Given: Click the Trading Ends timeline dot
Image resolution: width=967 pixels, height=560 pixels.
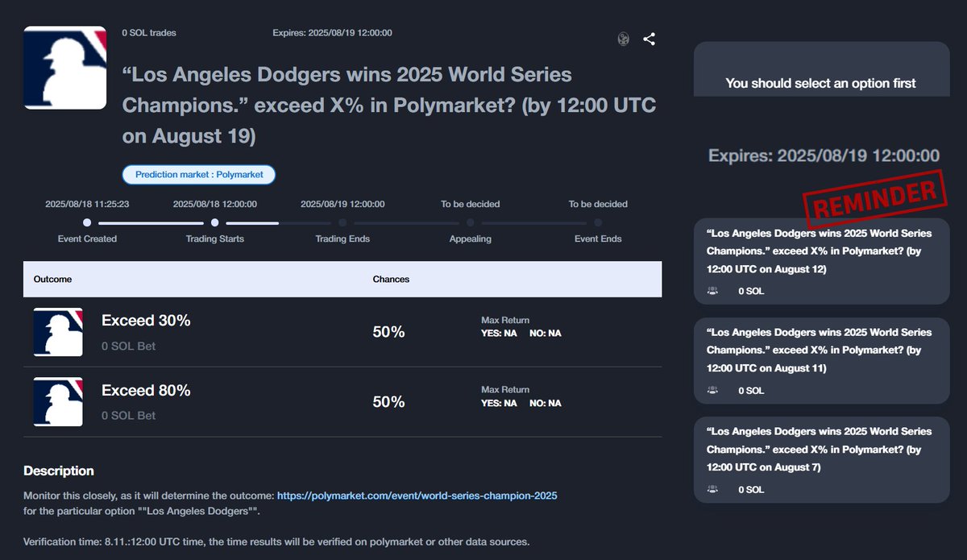Looking at the screenshot, I should pyautogui.click(x=342, y=222).
